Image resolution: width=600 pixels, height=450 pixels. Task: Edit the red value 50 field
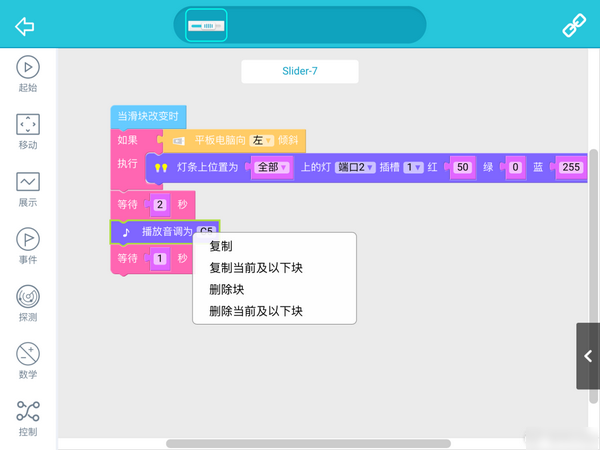[x=463, y=167]
